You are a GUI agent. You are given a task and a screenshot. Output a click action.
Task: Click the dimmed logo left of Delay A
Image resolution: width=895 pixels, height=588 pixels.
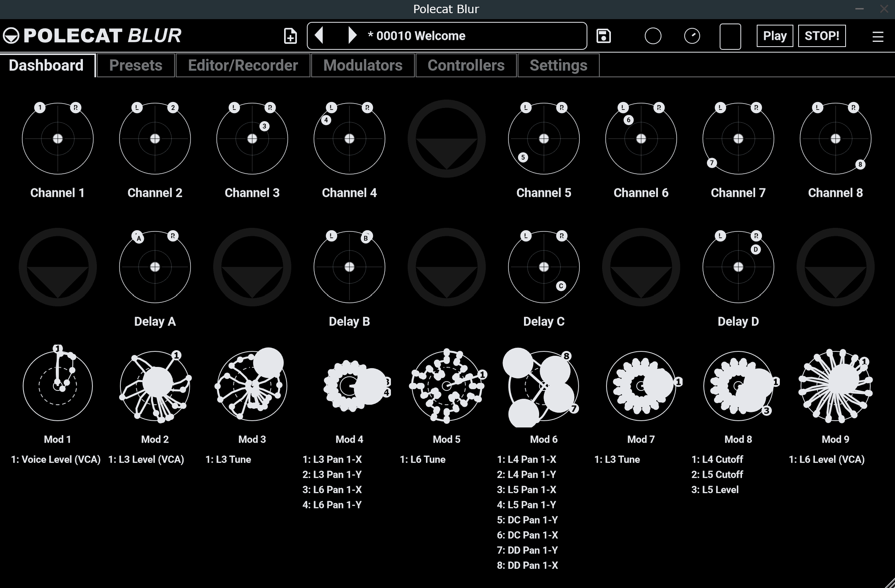pos(58,267)
